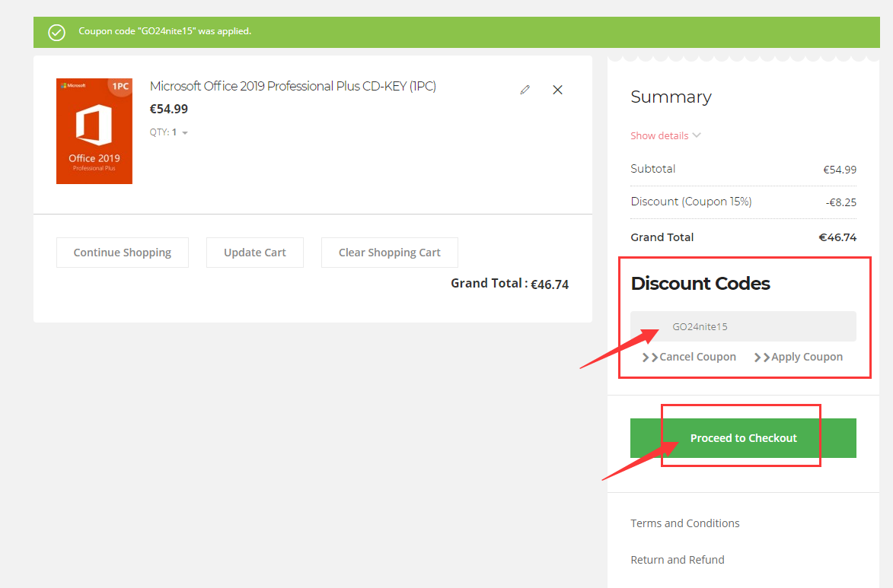The width and height of the screenshot is (893, 588).
Task: Click Proceed to Checkout
Action: 743,438
